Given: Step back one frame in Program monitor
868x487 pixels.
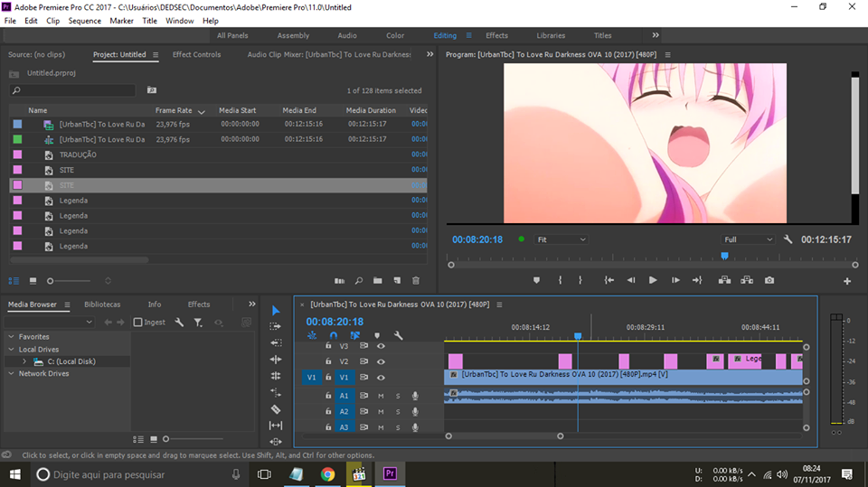Looking at the screenshot, I should 631,281.
